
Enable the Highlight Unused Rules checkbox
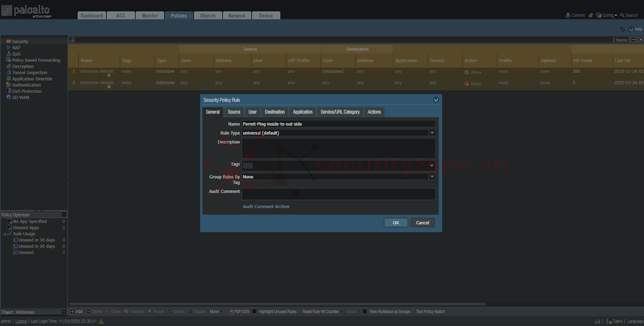coord(255,312)
